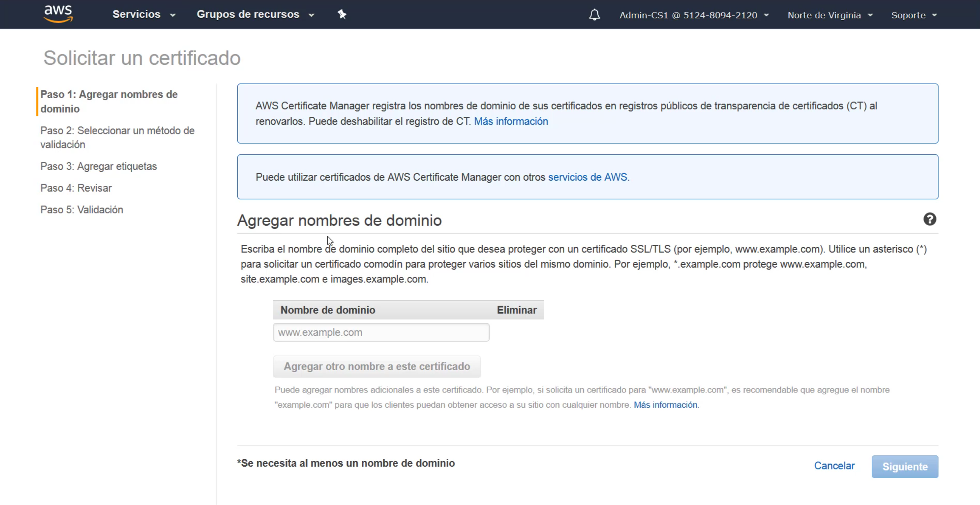
Task: Follow the servicios de AWS link
Action: tap(588, 177)
